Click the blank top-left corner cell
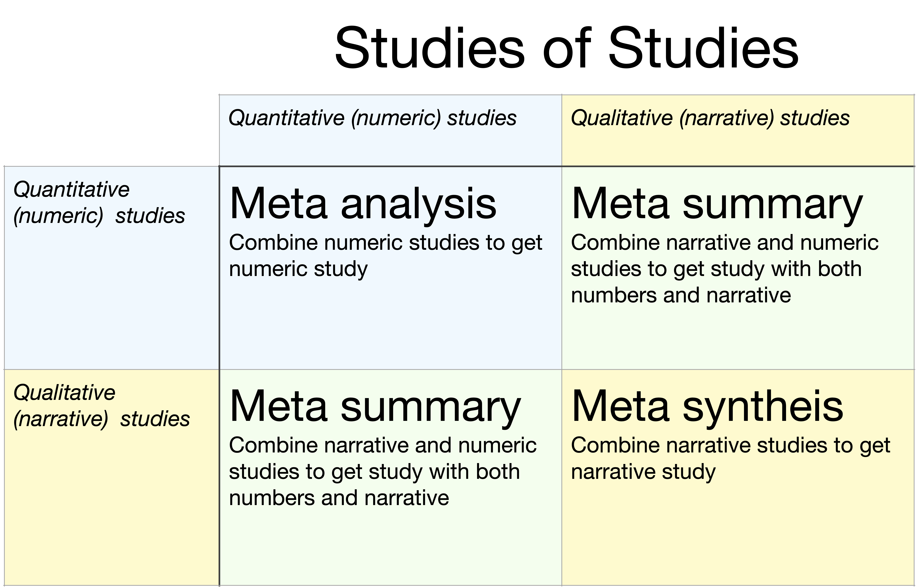 (111, 130)
